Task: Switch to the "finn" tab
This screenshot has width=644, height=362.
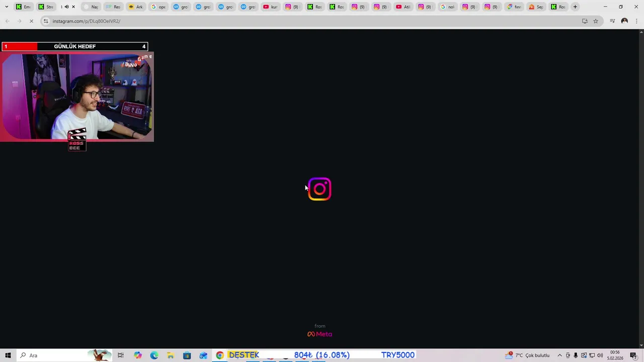Action: pyautogui.click(x=514, y=7)
